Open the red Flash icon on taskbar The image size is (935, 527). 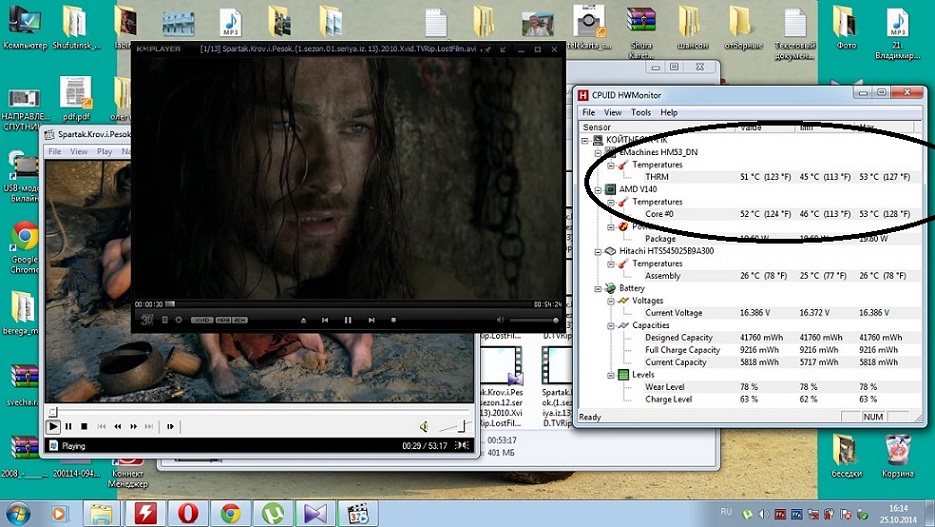coord(145,513)
